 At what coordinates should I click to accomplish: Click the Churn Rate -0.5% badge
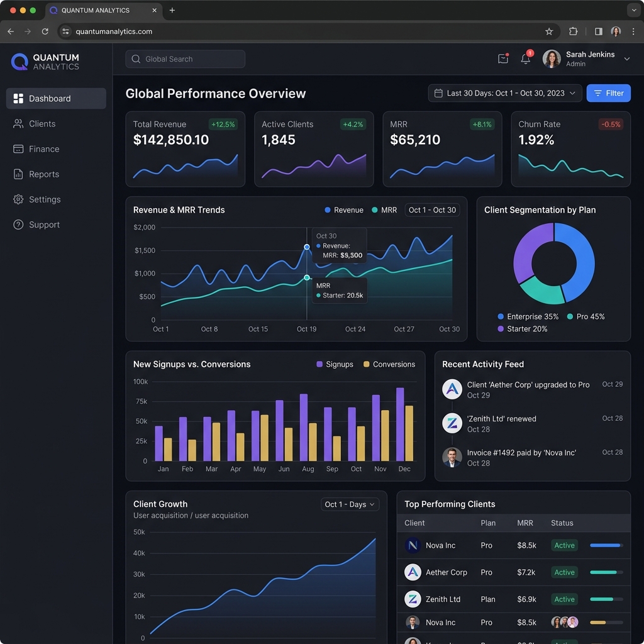tap(611, 125)
